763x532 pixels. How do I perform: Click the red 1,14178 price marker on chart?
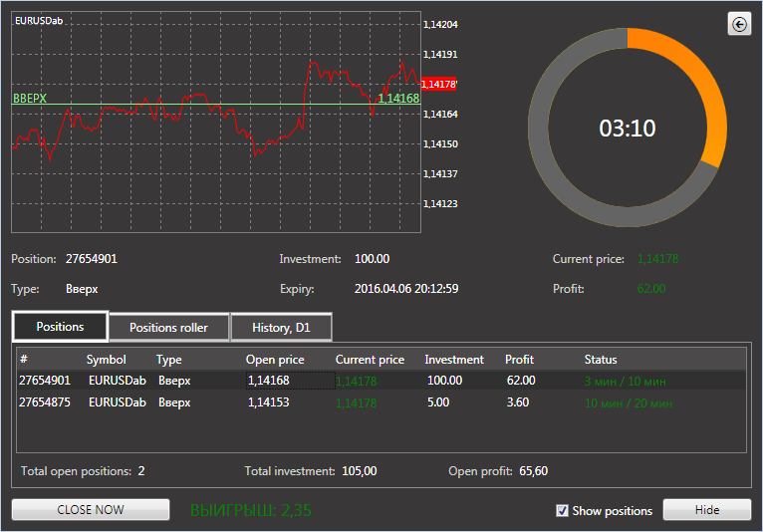coord(439,84)
